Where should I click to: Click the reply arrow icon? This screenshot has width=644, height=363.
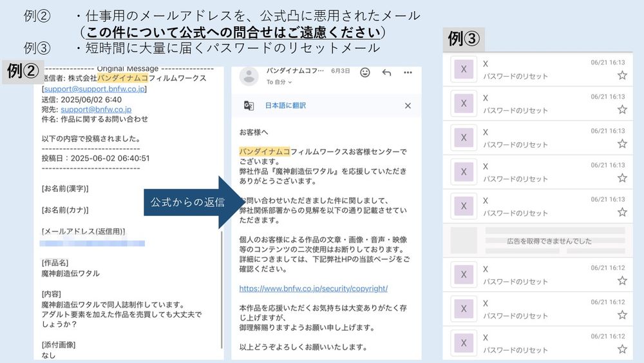click(386, 73)
